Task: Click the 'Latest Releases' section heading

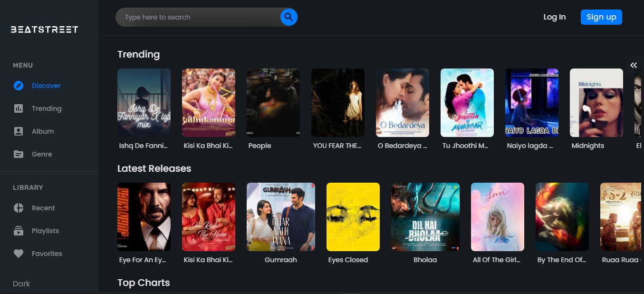Action: click(x=154, y=168)
